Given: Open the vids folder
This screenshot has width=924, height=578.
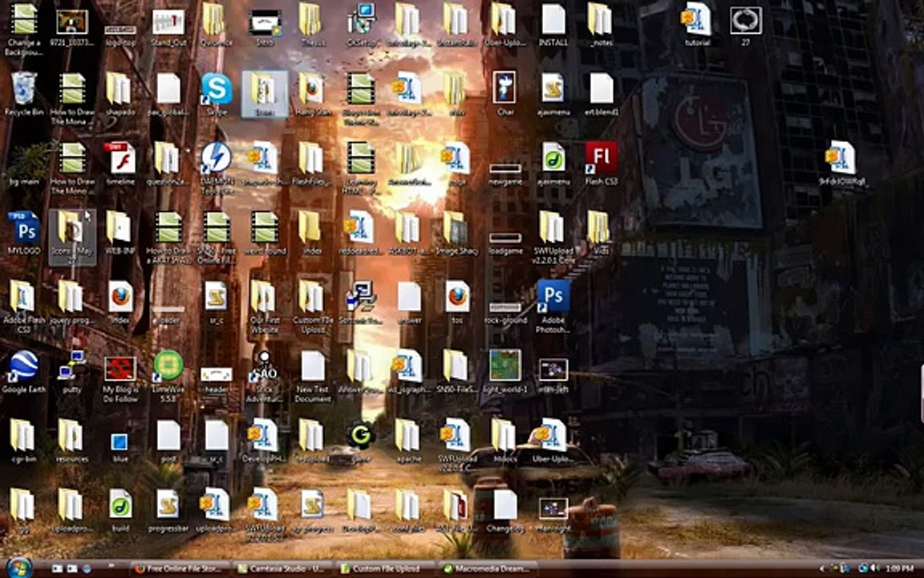Looking at the screenshot, I should (600, 233).
